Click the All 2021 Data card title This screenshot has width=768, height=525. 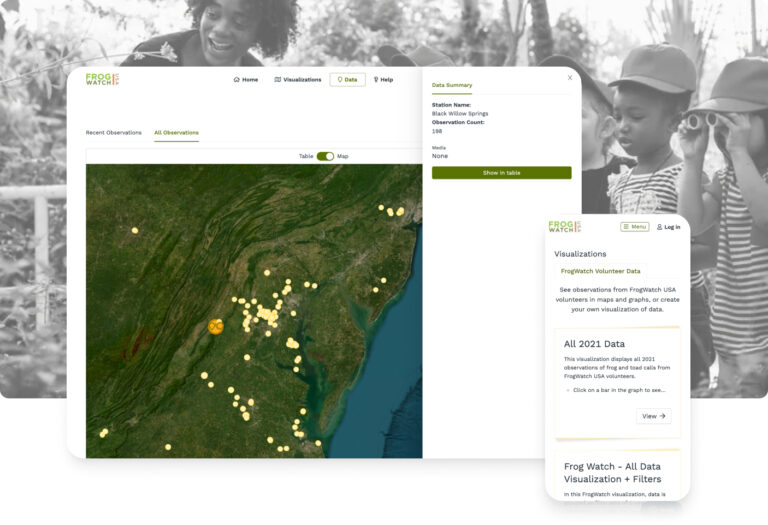[594, 344]
